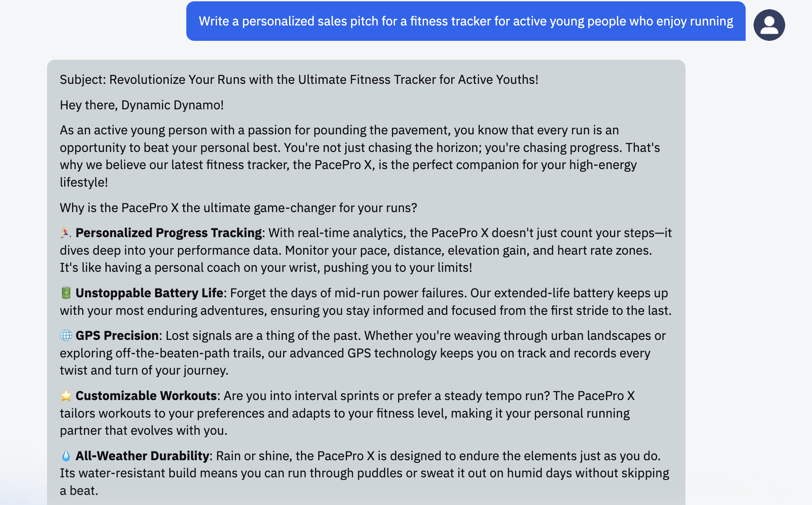Screen dimensions: 812x505
Task: Click the user profile avatar icon
Action: (769, 25)
